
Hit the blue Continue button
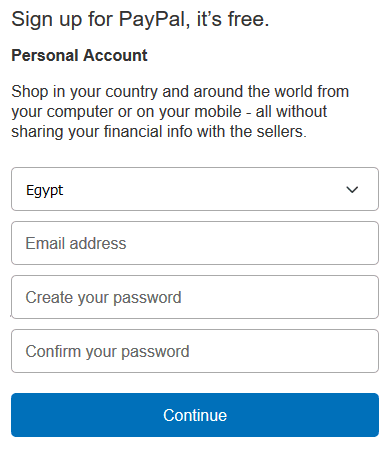coord(195,415)
